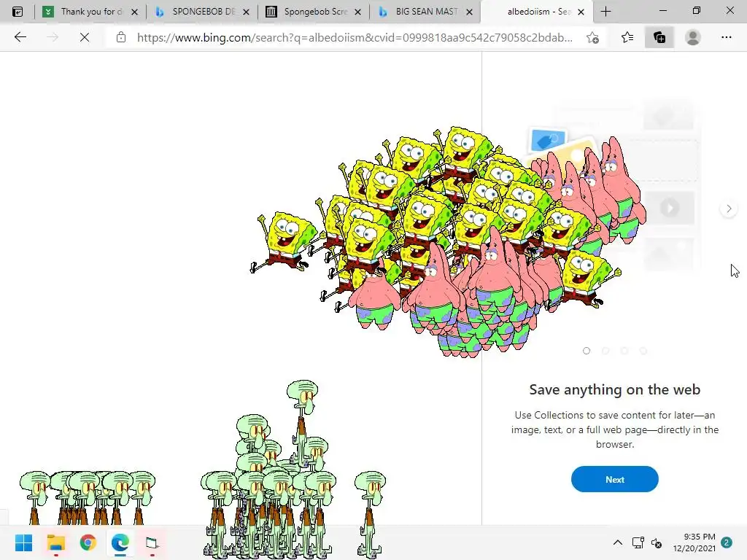This screenshot has height=560, width=747.
Task: View site information lock icon
Action: [x=121, y=37]
